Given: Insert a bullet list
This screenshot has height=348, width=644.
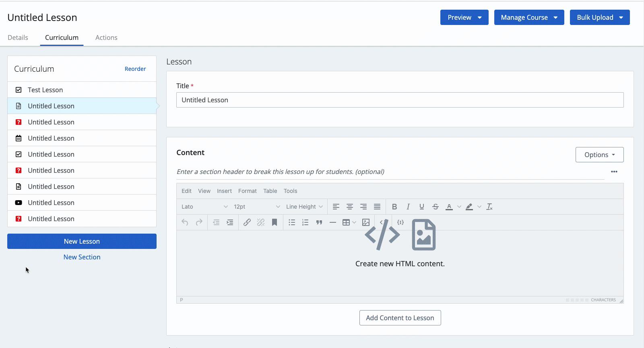Looking at the screenshot, I should point(292,222).
